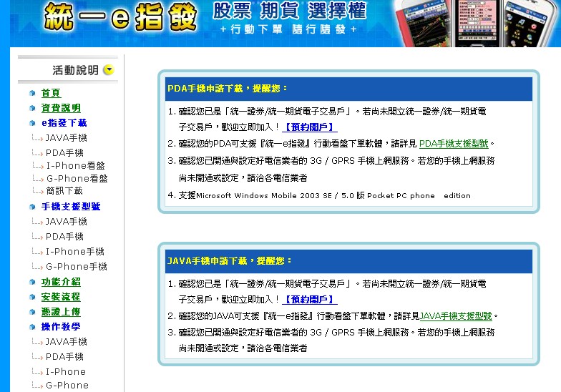Click the phone images in banner
561x392 pixels.
point(476,23)
